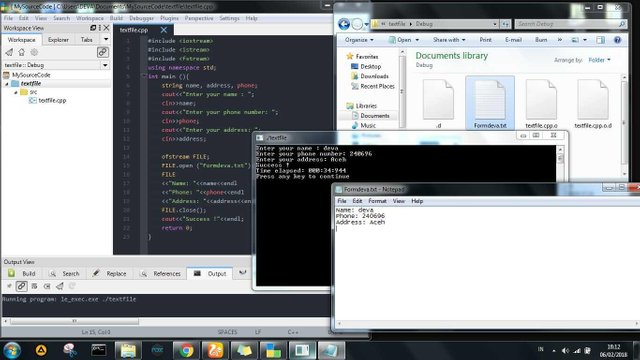Click the word wrap icon in Output toolbar
Image resolution: width=640 pixels, height=360 pixels.
[x=34, y=286]
